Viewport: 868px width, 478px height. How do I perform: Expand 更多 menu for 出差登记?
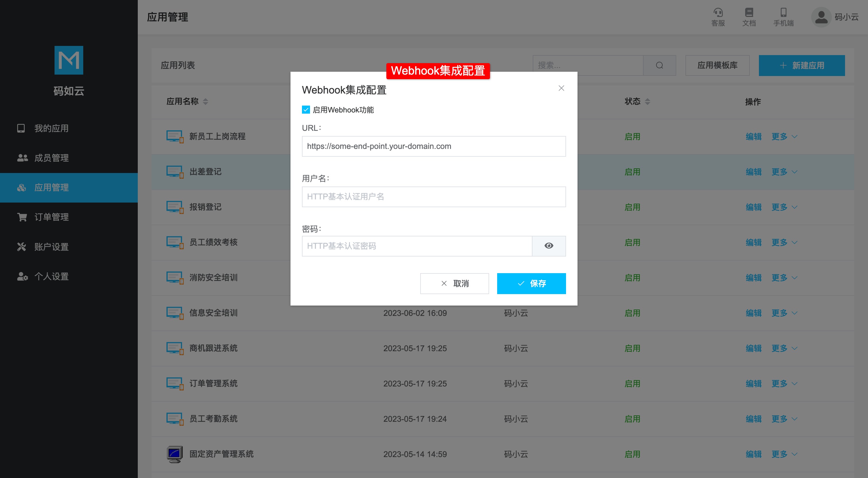(x=784, y=172)
